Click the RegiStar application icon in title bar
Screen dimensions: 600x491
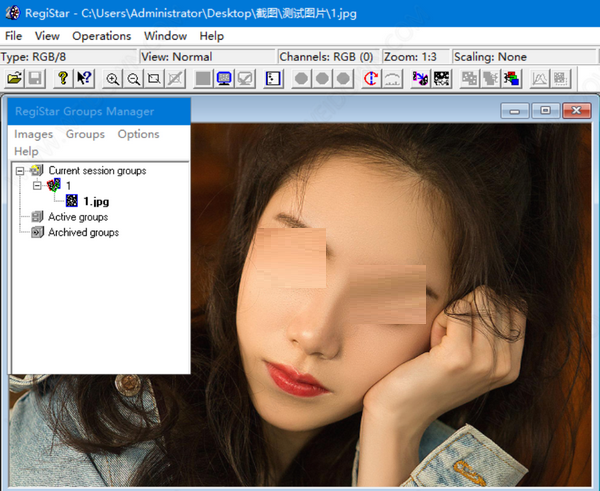13,13
